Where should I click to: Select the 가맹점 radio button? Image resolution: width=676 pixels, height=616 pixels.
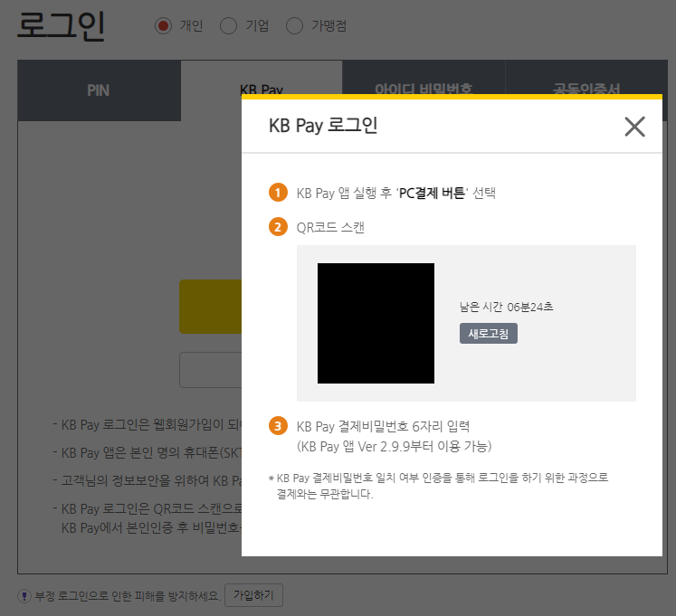[294, 26]
